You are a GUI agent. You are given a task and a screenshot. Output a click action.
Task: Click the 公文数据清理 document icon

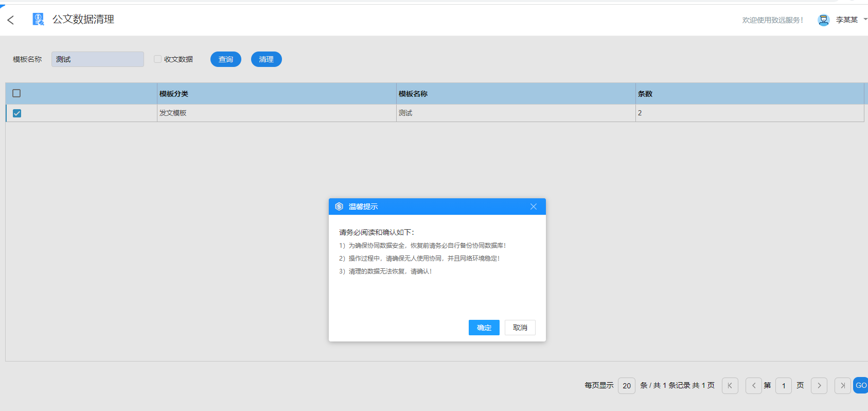tap(38, 20)
